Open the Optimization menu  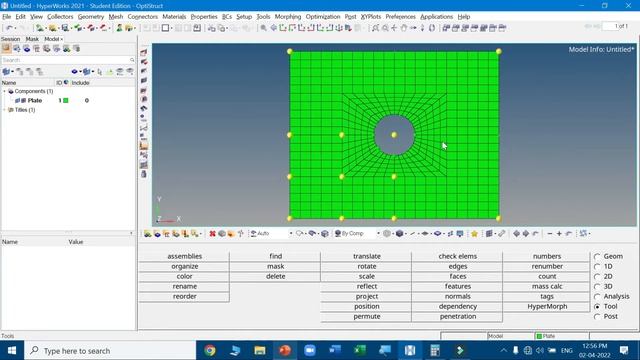[x=323, y=17]
